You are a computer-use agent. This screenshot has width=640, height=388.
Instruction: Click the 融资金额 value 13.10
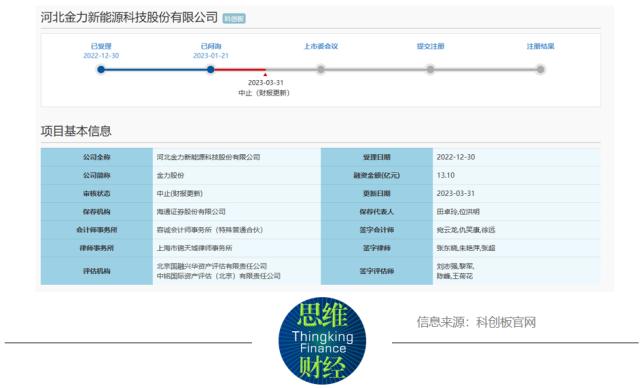click(446, 175)
